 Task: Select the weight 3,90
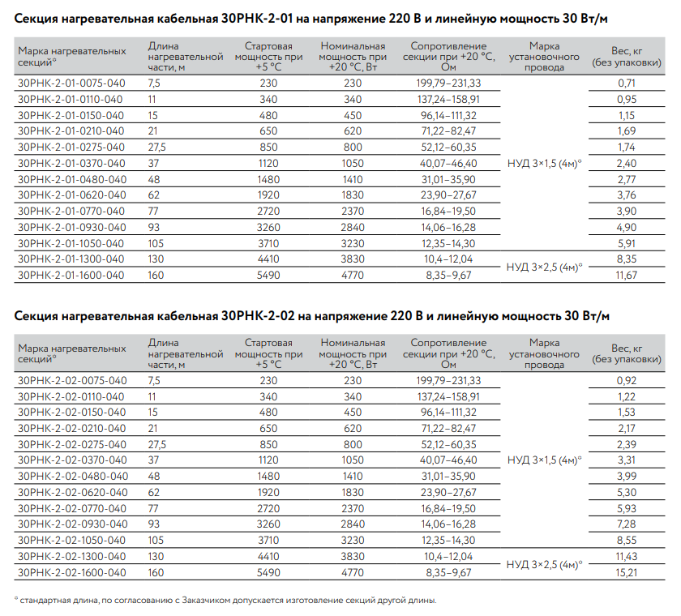627,212
